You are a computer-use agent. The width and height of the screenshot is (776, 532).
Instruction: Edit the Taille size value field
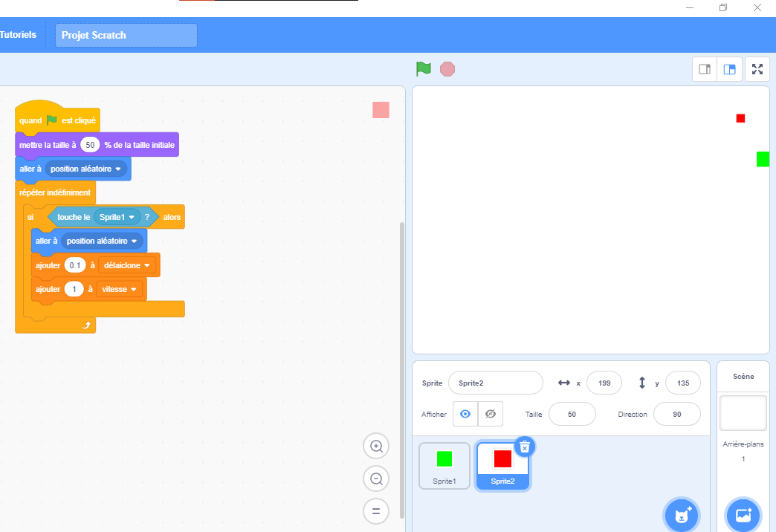[572, 414]
